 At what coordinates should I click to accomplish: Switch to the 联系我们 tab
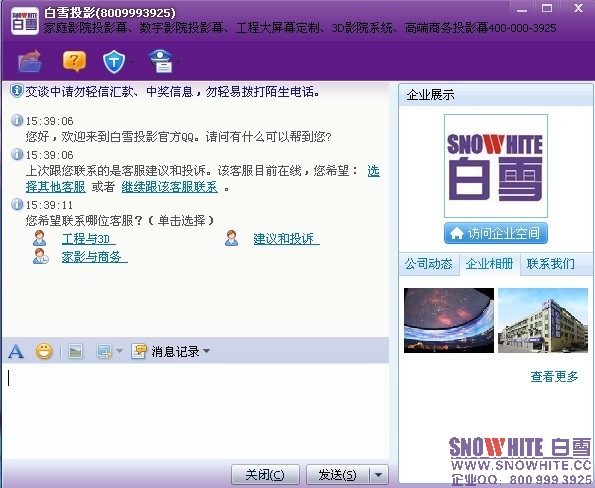point(551,263)
